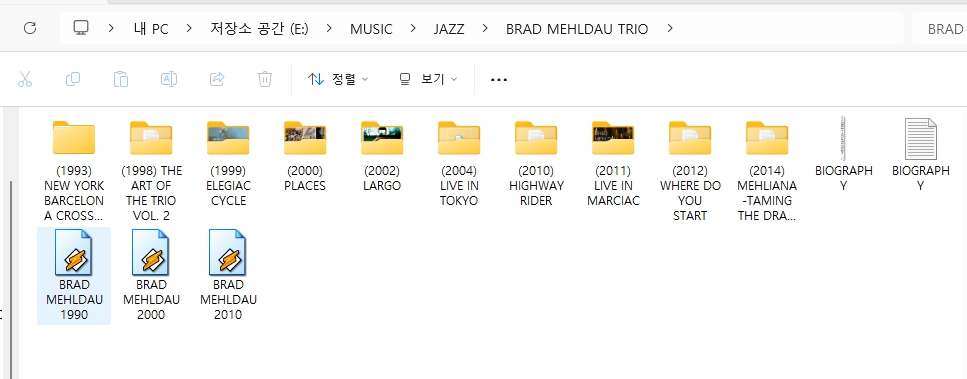Click the "(2002) LARGO" folder name
The width and height of the screenshot is (967, 379).
tap(382, 178)
